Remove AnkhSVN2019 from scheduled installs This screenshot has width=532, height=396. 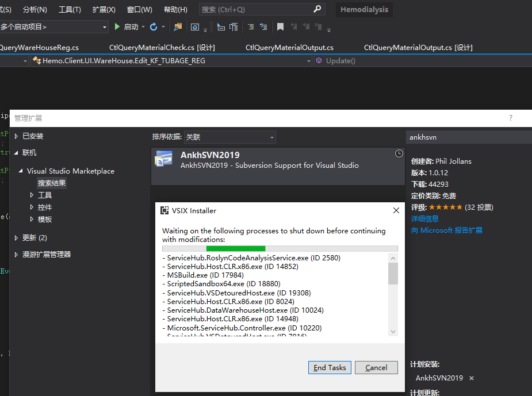(x=472, y=378)
